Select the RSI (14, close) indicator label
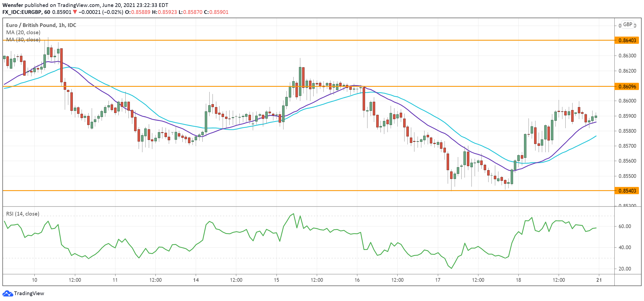 click(23, 214)
